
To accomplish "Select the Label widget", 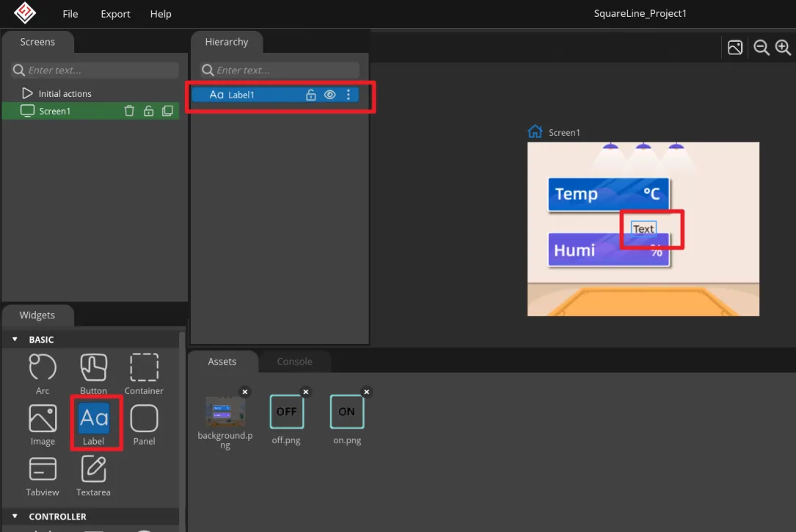I will [x=93, y=419].
